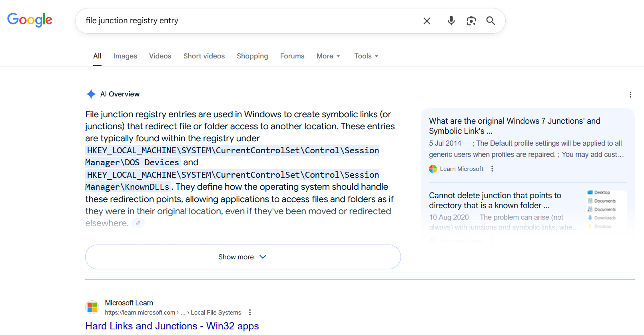Open search by image camera icon
Viewport: 644px width, 335px height.
pyautogui.click(x=471, y=21)
